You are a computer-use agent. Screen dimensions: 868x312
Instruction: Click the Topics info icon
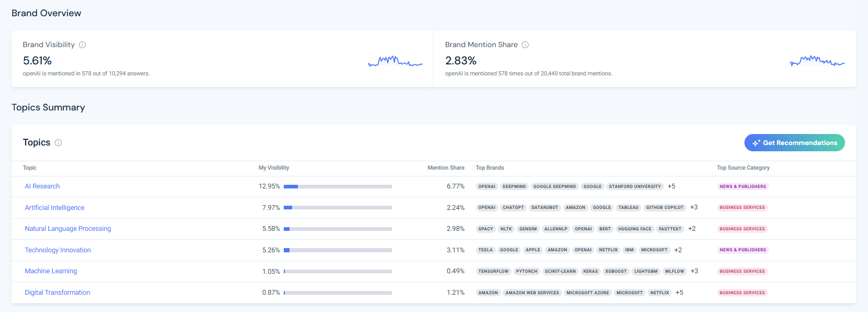pyautogui.click(x=58, y=143)
